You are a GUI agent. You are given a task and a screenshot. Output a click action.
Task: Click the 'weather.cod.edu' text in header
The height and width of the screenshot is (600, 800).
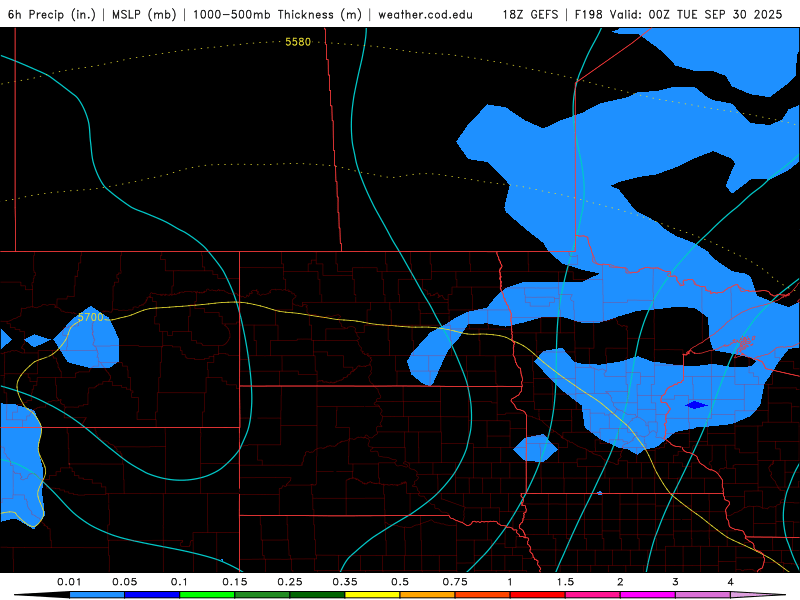[x=425, y=14]
